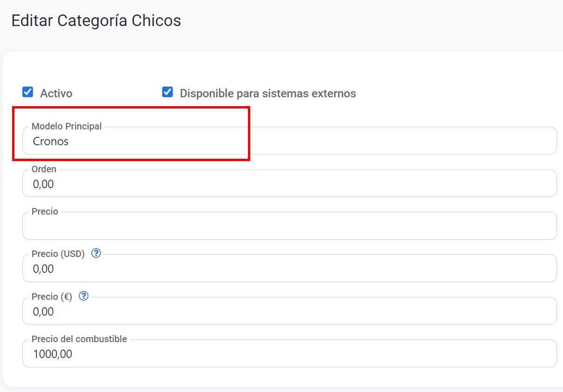563x392 pixels.
Task: Click the 1000,00 value in fuel price
Action: coord(53,354)
